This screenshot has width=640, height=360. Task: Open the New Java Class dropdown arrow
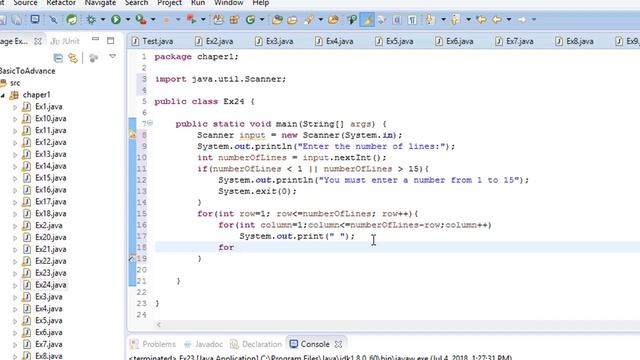262,19
